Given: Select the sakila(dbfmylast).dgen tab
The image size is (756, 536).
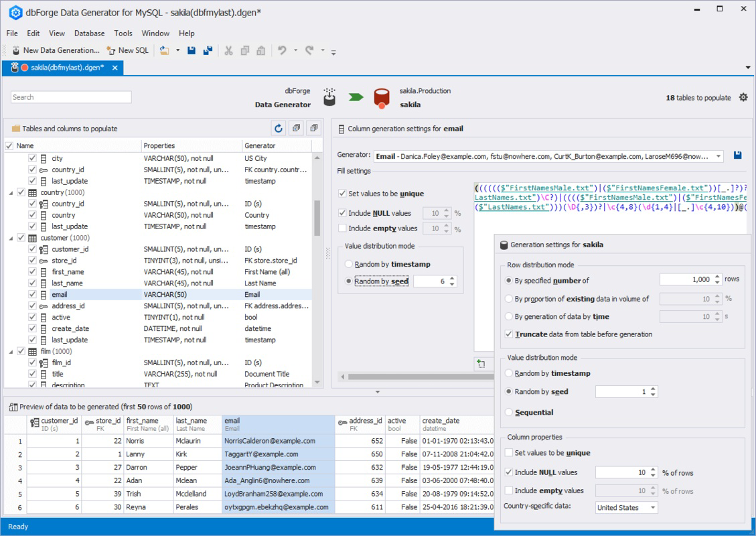Looking at the screenshot, I should click(x=64, y=67).
